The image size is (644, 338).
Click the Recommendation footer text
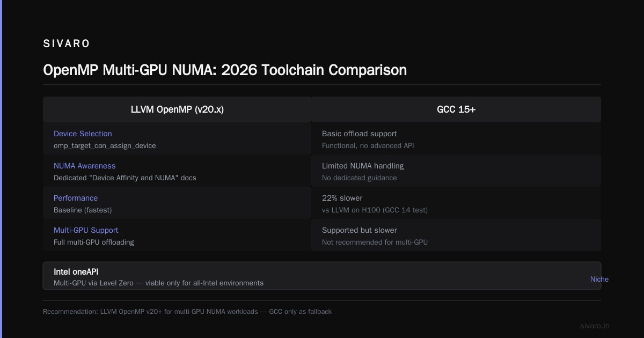point(187,311)
